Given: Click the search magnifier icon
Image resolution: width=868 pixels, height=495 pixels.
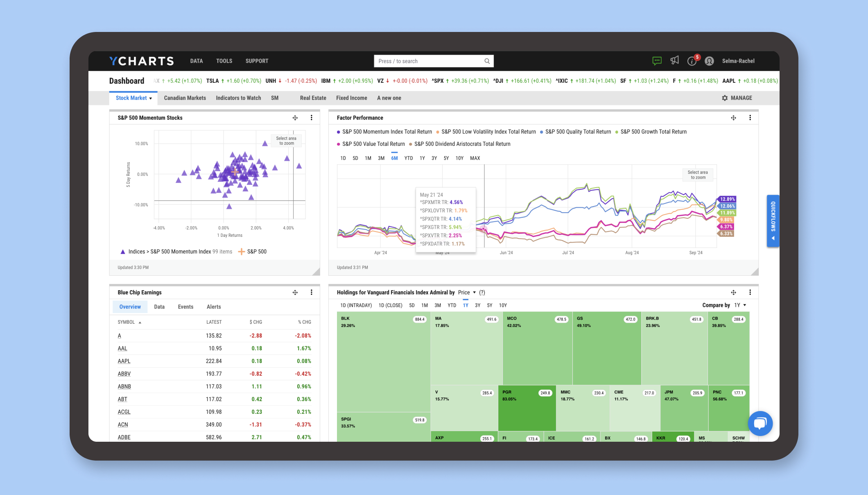Looking at the screenshot, I should click(487, 61).
